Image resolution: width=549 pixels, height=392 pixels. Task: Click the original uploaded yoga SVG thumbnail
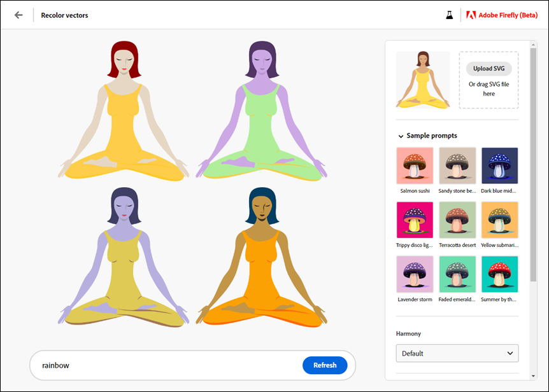pos(423,80)
